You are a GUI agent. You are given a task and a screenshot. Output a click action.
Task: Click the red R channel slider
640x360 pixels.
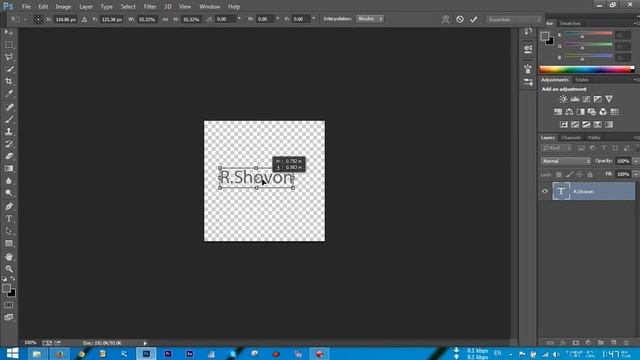[589, 34]
